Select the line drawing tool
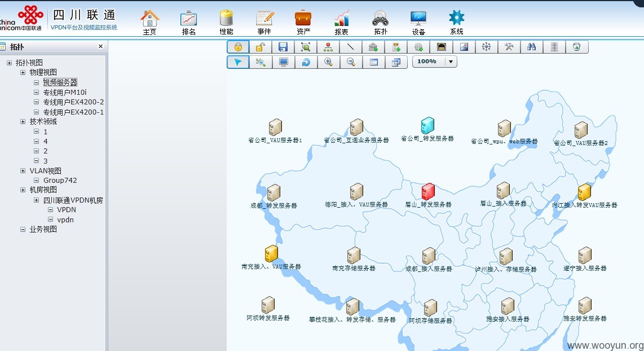This screenshot has height=351, width=644. [x=350, y=47]
